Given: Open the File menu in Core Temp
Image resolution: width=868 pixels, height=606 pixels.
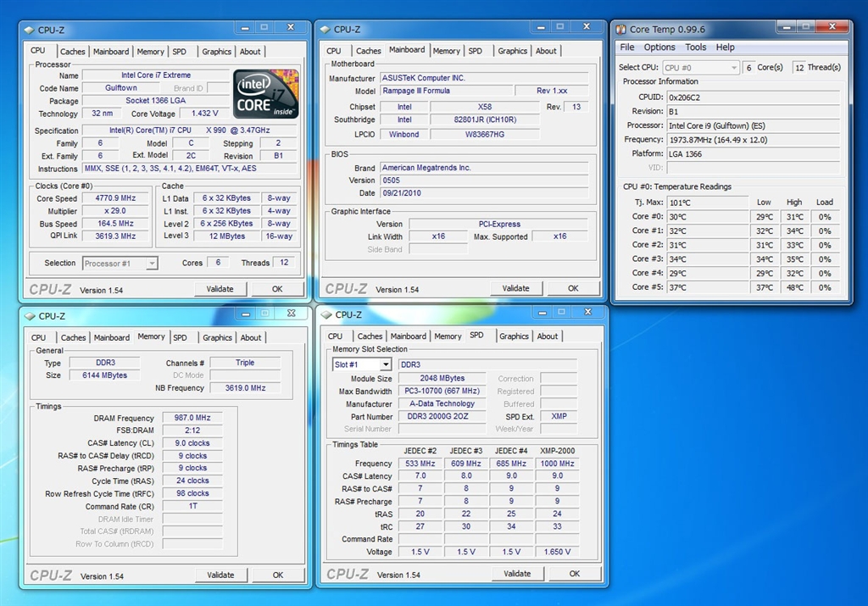Looking at the screenshot, I should pyautogui.click(x=627, y=47).
